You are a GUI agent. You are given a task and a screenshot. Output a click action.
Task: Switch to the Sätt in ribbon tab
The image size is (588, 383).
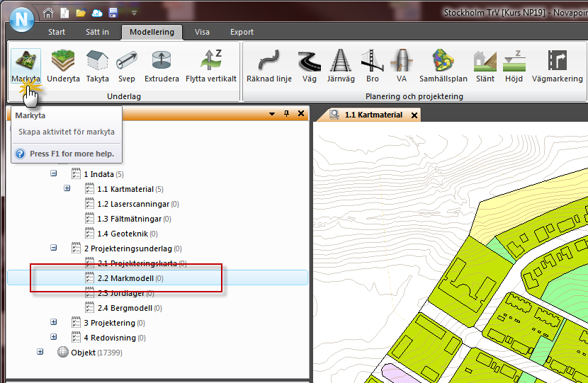click(97, 33)
